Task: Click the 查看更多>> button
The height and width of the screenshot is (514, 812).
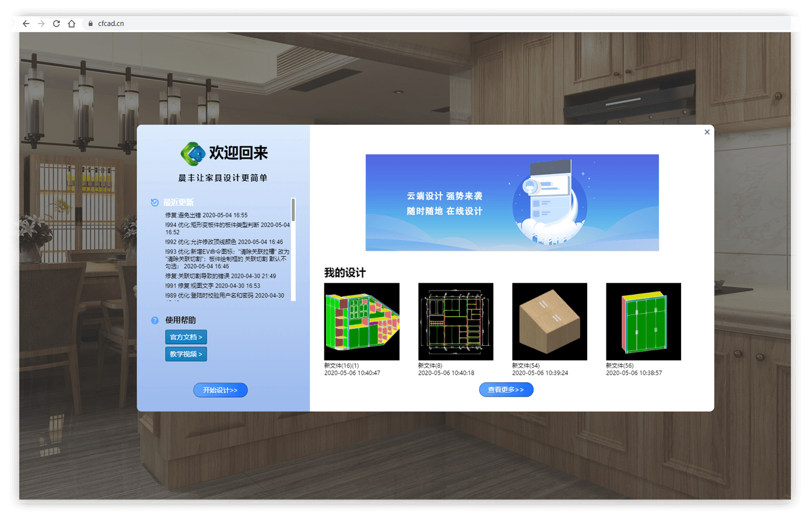Action: click(x=506, y=390)
